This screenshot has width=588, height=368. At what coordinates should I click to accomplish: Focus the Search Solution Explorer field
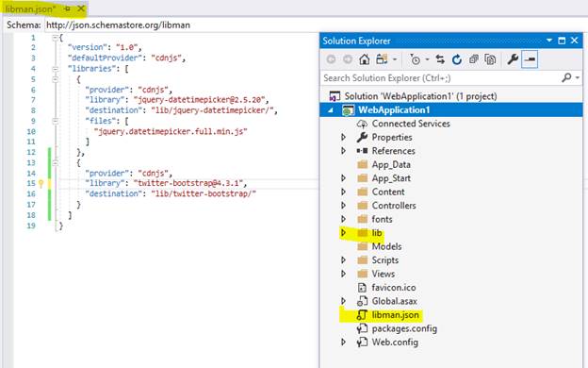(441, 78)
